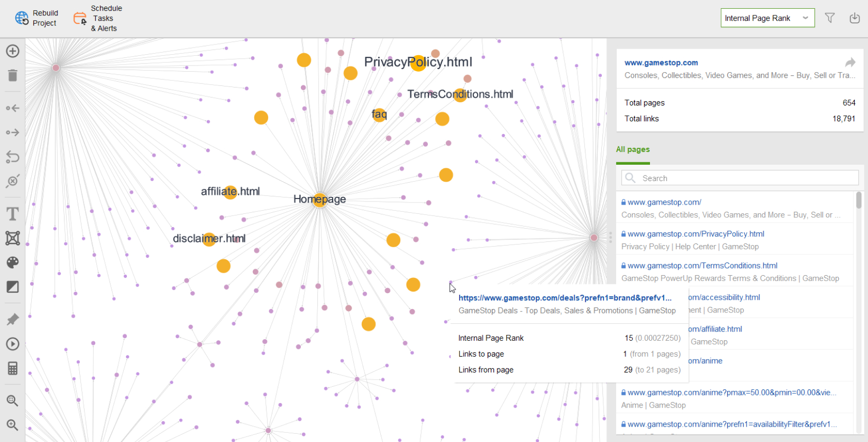Click 'GameStop PowerUp Rewards Terms & Conditions' description
Viewport: 868px width, 442px height.
730,278
